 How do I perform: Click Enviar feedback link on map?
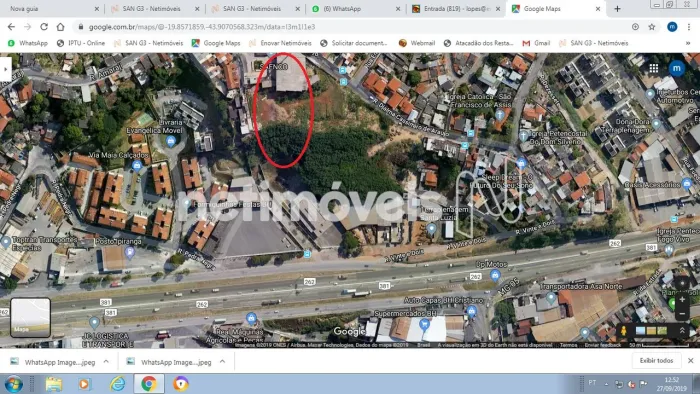coord(603,345)
